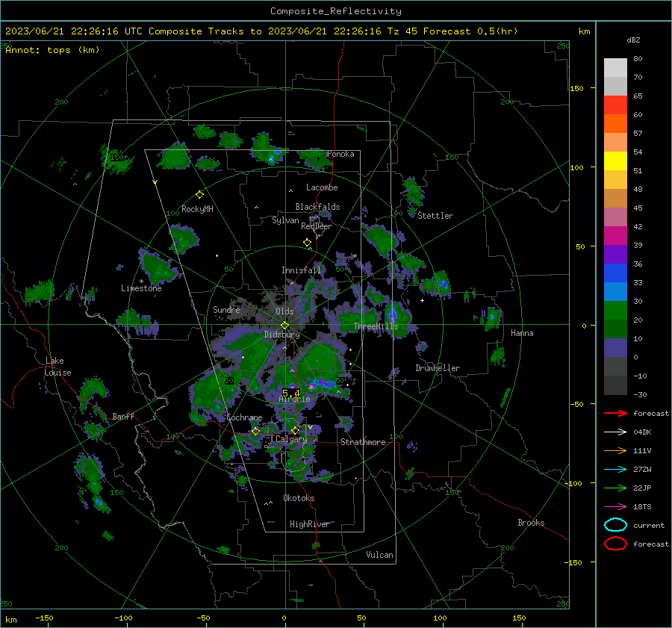Click the green 22JP arrow legend icon
The width and height of the screenshot is (672, 628).
[x=615, y=488]
